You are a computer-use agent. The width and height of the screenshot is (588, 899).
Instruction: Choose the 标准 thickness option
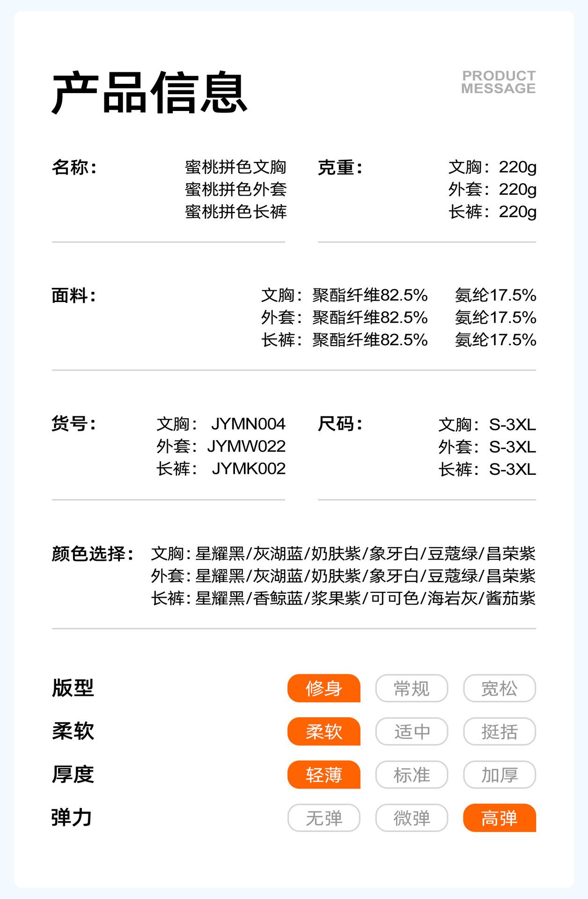tap(412, 775)
